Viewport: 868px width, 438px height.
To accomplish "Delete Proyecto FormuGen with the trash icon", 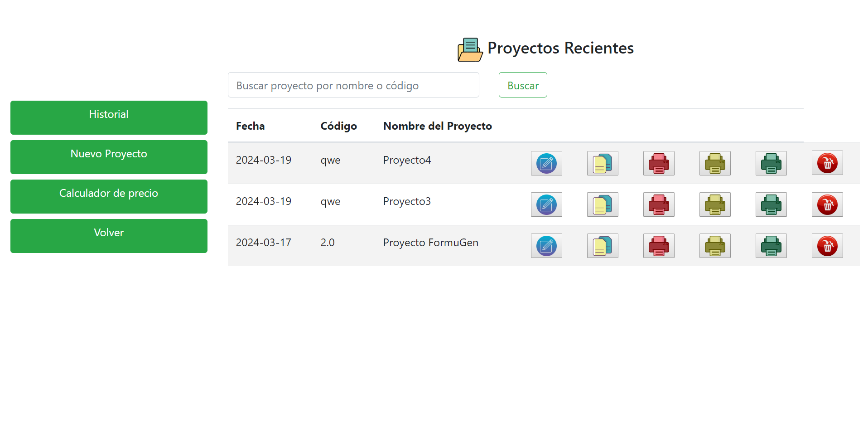I will (827, 246).
